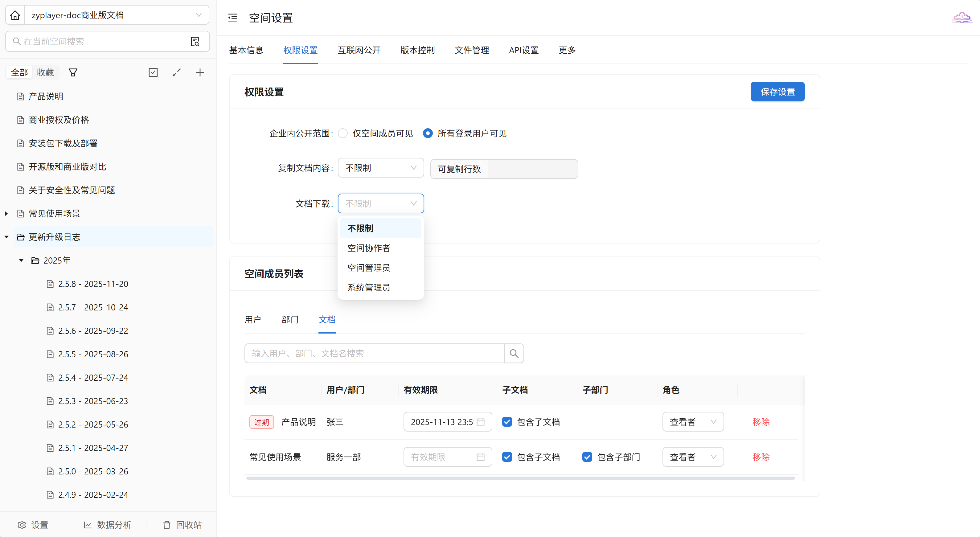The width and height of the screenshot is (980, 537).
Task: Uncheck 包含子部门 for 服务一部 row
Action: (587, 457)
